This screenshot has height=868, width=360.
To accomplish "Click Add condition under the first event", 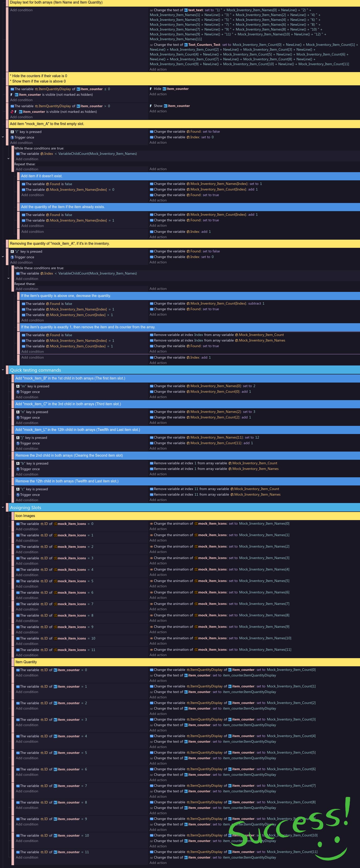I will pos(21,10).
